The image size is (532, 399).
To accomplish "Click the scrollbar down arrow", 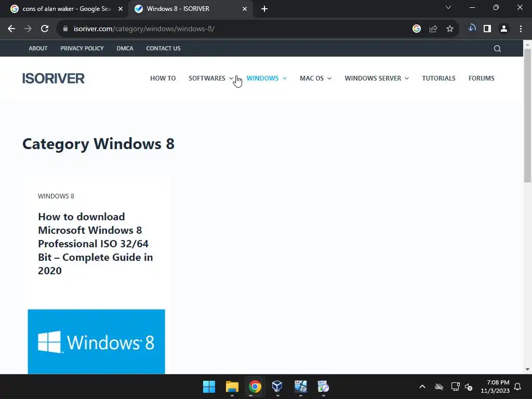I will pos(527,369).
